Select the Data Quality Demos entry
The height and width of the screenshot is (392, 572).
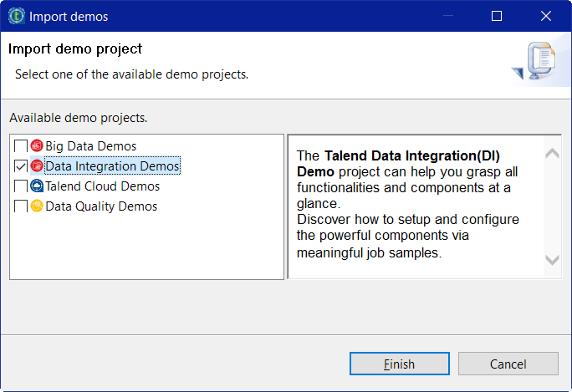tap(100, 206)
